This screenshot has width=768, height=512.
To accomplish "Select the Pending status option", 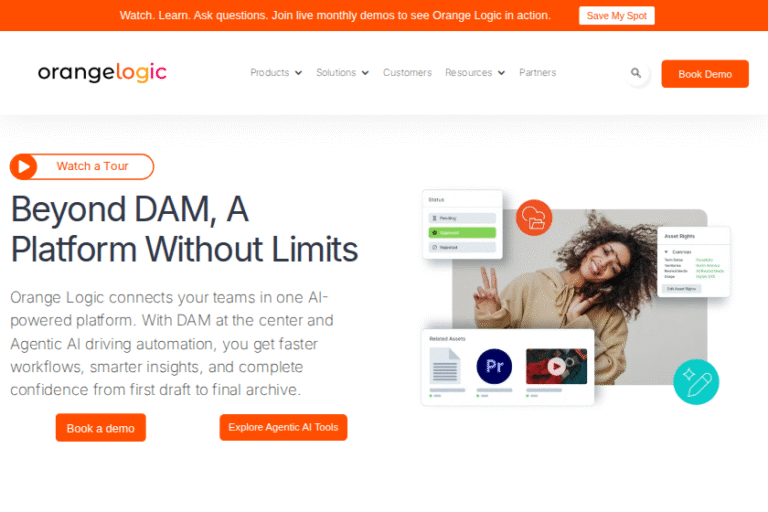I will pos(462,218).
